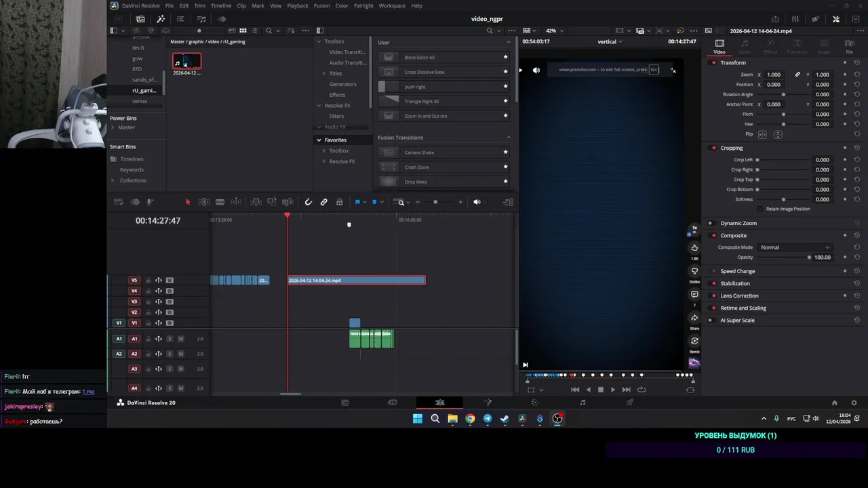Click the Overwrite Clip tool icon
Screen dimensions: 868x488
pyautogui.click(x=271, y=202)
